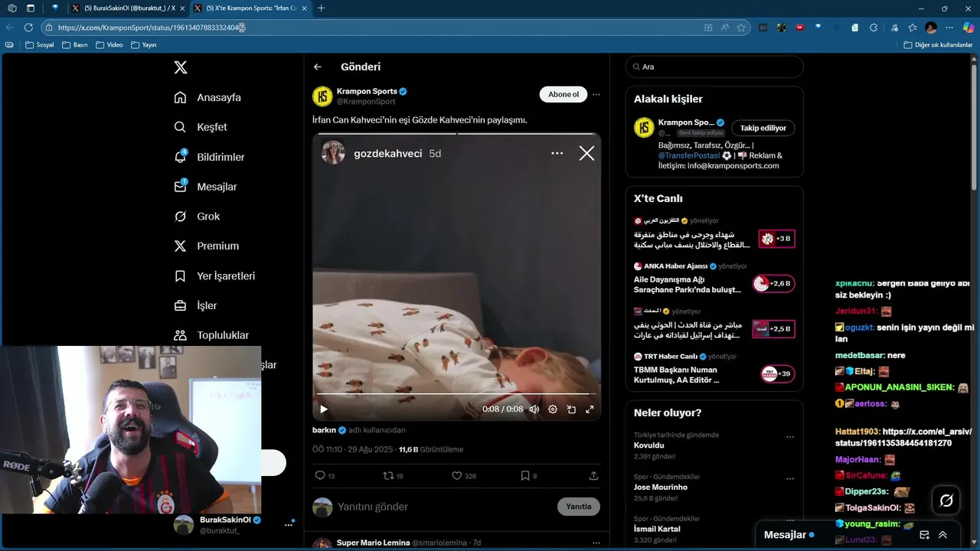Seek on the video progress bar

[456, 394]
